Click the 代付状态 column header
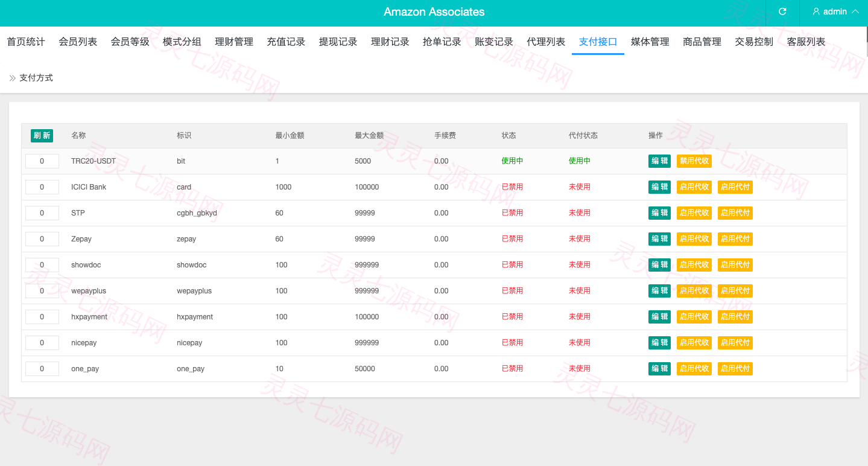868x466 pixels. tap(583, 136)
